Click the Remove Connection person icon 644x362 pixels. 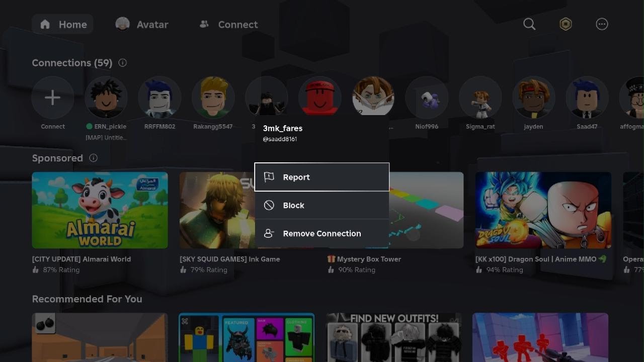click(x=269, y=233)
